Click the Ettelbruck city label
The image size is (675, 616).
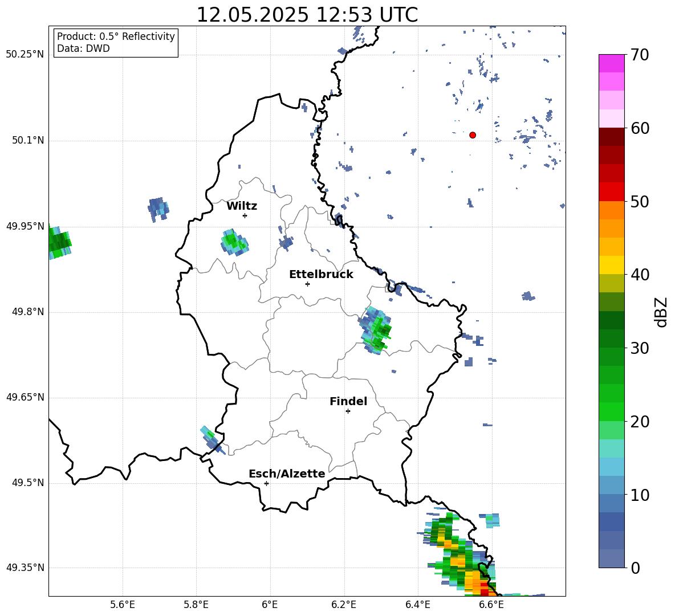tap(321, 275)
